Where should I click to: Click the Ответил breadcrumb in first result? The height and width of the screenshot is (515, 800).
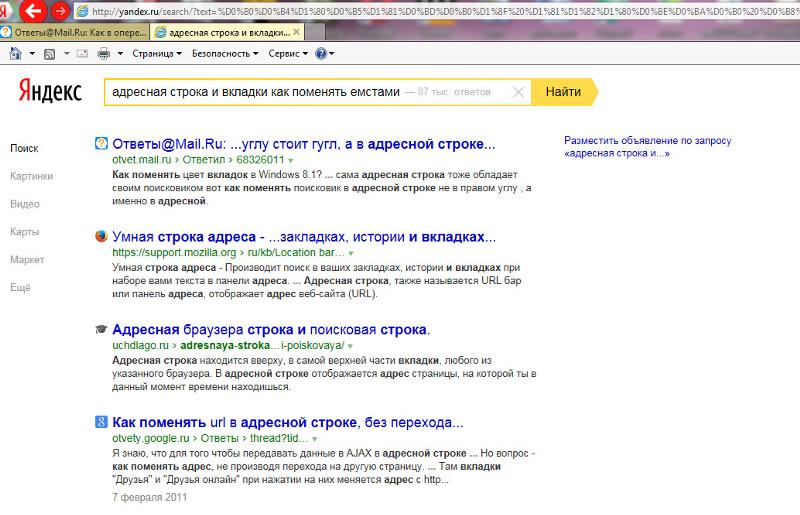204,159
